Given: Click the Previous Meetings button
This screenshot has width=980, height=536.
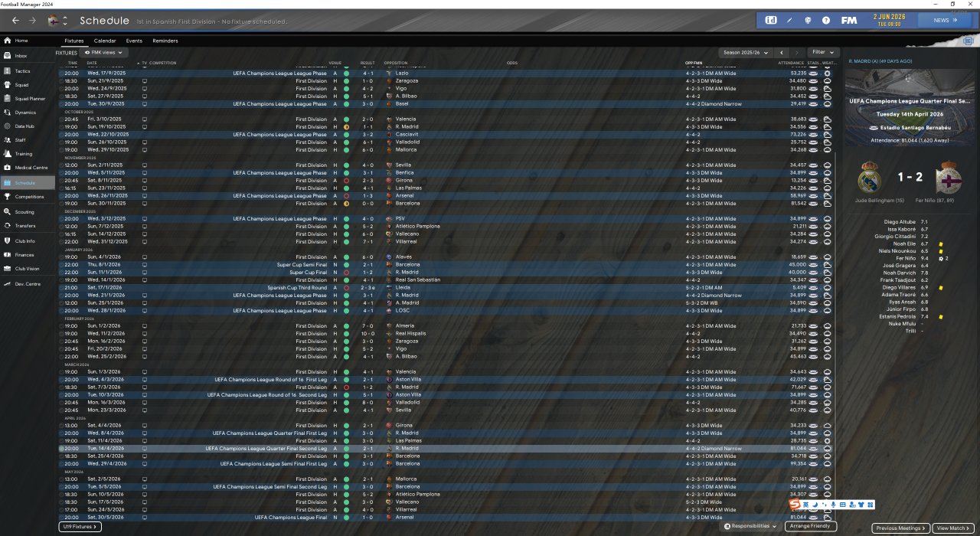Looking at the screenshot, I should [x=902, y=528].
